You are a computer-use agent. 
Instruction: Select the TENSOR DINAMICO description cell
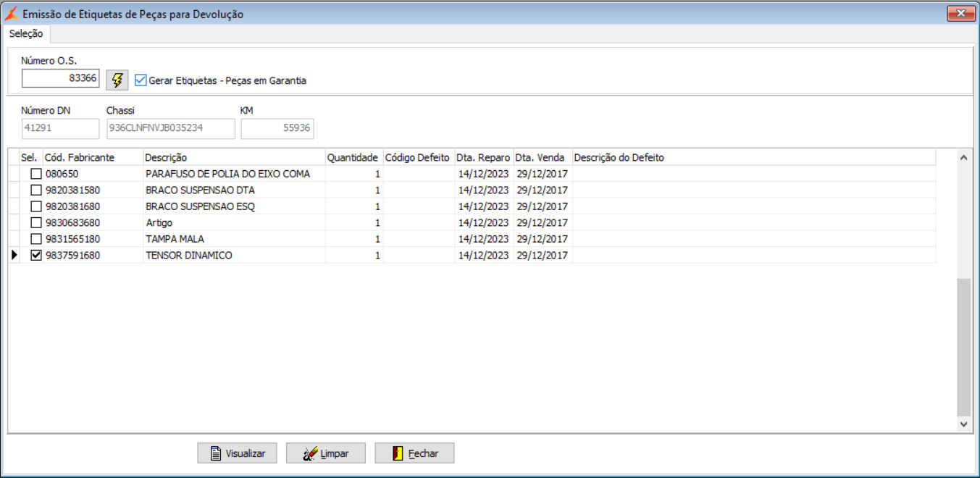pos(234,255)
